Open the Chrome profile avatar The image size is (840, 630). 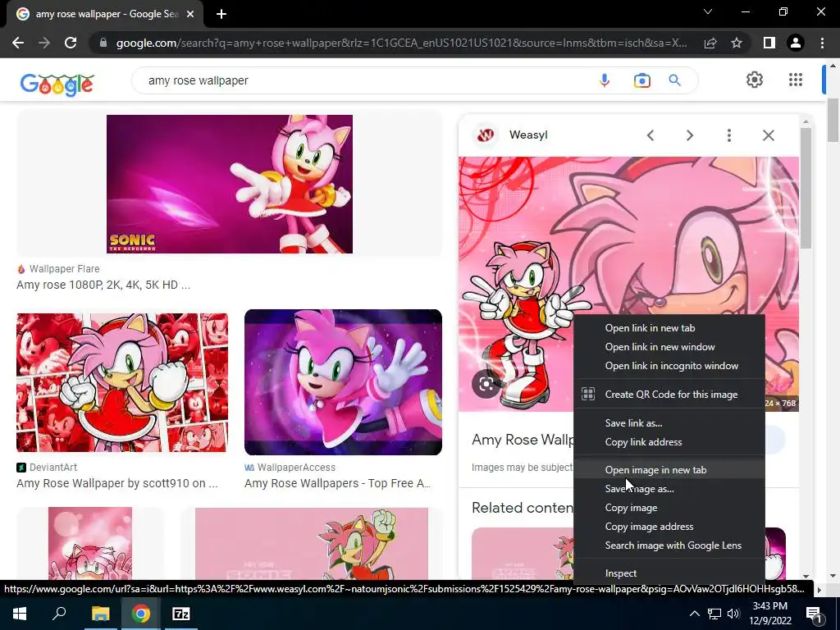tap(796, 43)
